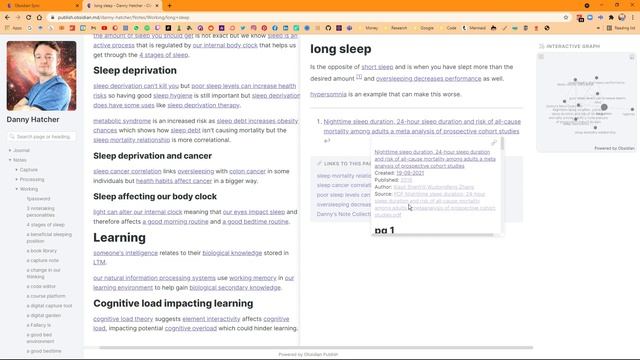The image size is (640, 360).
Task: Open the Google bookmarks folder
Action: 424,28
